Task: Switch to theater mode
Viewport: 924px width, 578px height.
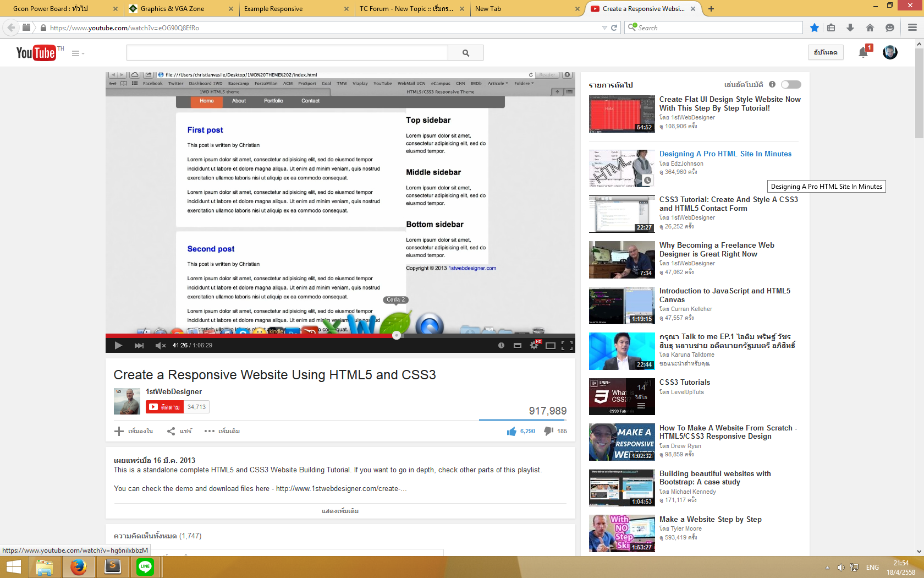Action: pos(551,345)
